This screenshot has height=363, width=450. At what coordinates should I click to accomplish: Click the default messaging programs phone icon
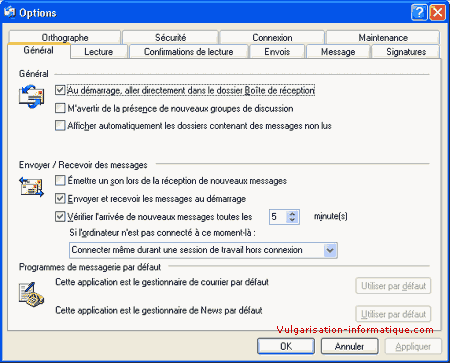31,295
